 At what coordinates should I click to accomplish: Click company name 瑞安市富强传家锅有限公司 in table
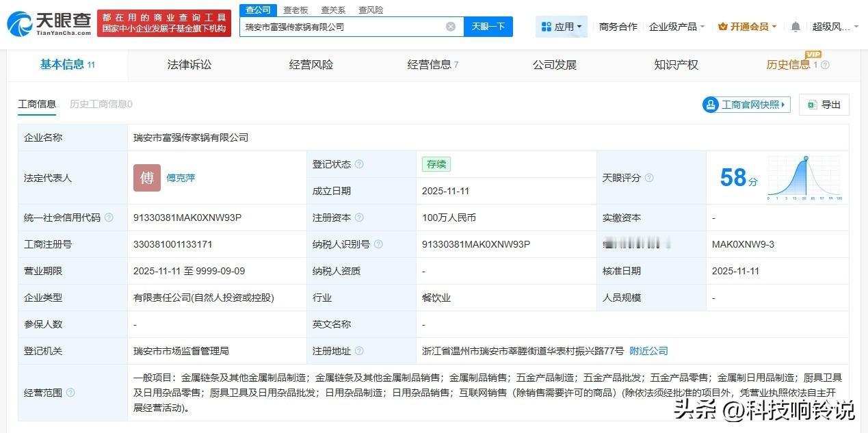coord(191,137)
